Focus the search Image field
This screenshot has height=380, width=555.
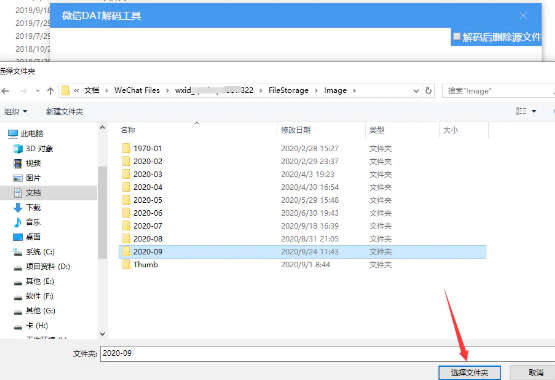498,91
